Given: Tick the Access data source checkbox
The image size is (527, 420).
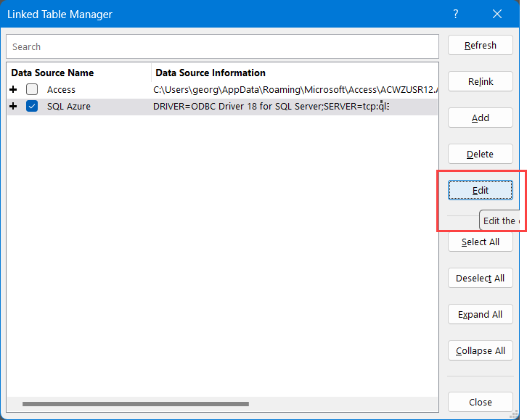Looking at the screenshot, I should click(x=32, y=89).
